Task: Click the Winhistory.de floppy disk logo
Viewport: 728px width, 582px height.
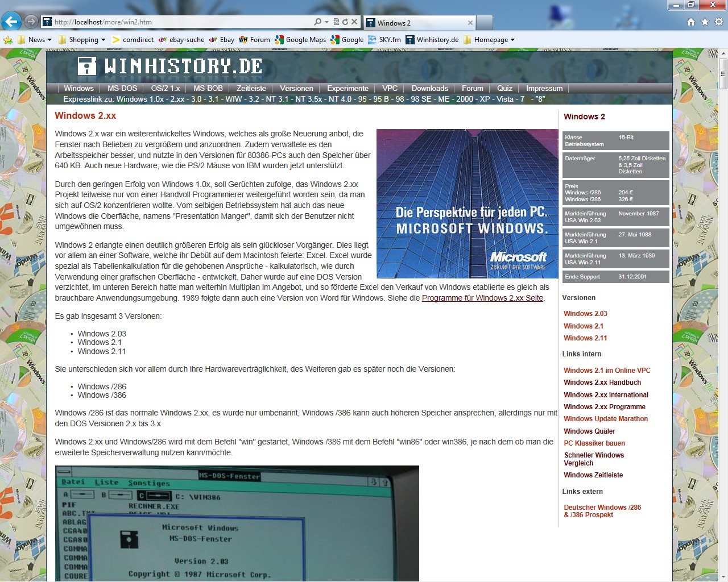Action: pyautogui.click(x=86, y=66)
